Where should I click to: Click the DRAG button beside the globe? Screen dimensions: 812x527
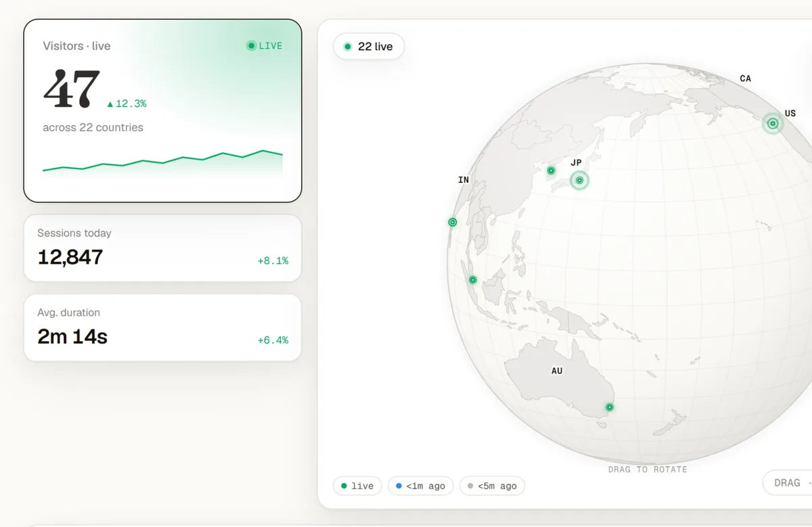(x=788, y=483)
